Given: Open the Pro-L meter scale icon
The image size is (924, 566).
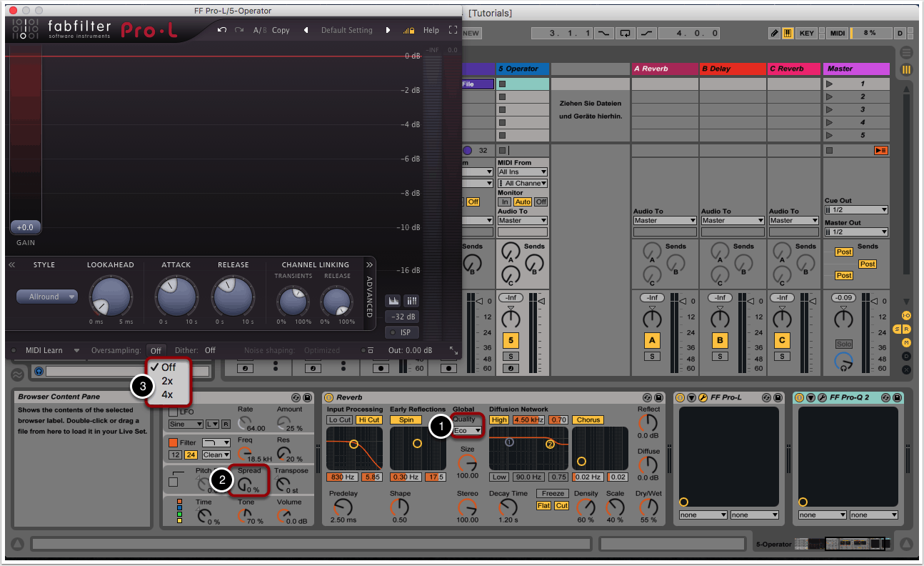Looking at the screenshot, I should 411,301.
